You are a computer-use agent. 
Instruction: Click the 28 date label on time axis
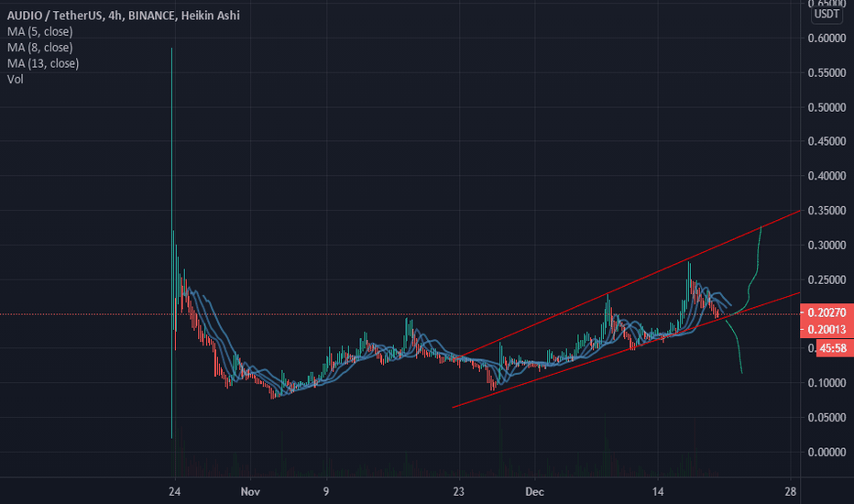click(x=790, y=491)
